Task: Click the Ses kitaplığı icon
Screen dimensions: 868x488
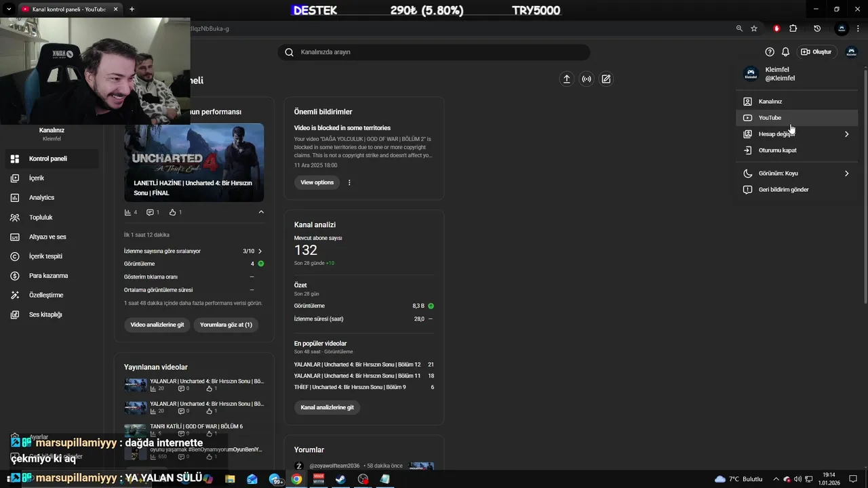Action: [15, 315]
